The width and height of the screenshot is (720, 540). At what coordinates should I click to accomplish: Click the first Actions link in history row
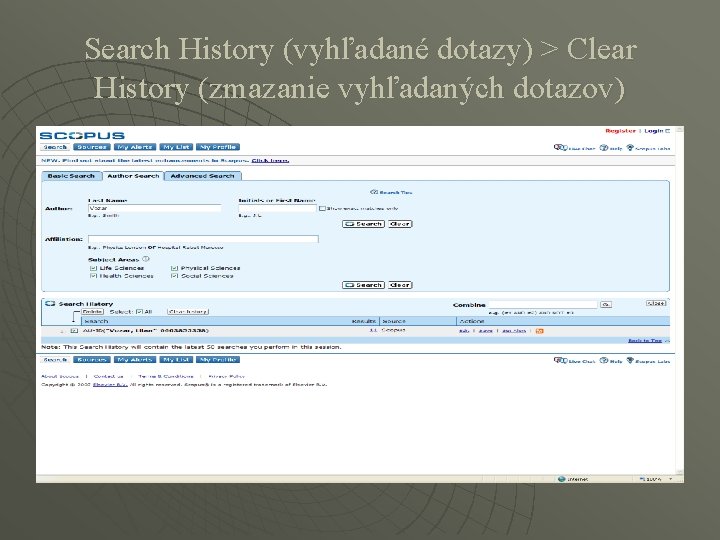click(464, 331)
